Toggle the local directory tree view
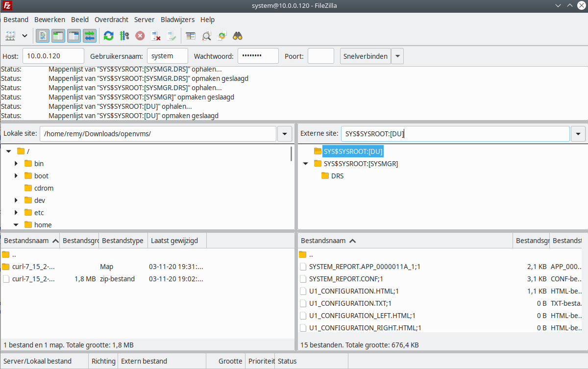 (58, 36)
